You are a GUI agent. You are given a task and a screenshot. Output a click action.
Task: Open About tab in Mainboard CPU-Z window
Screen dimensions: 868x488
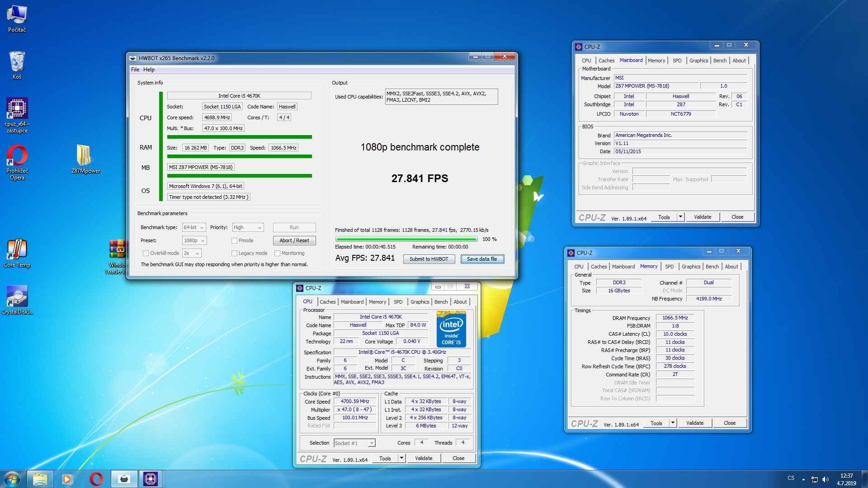pyautogui.click(x=739, y=61)
